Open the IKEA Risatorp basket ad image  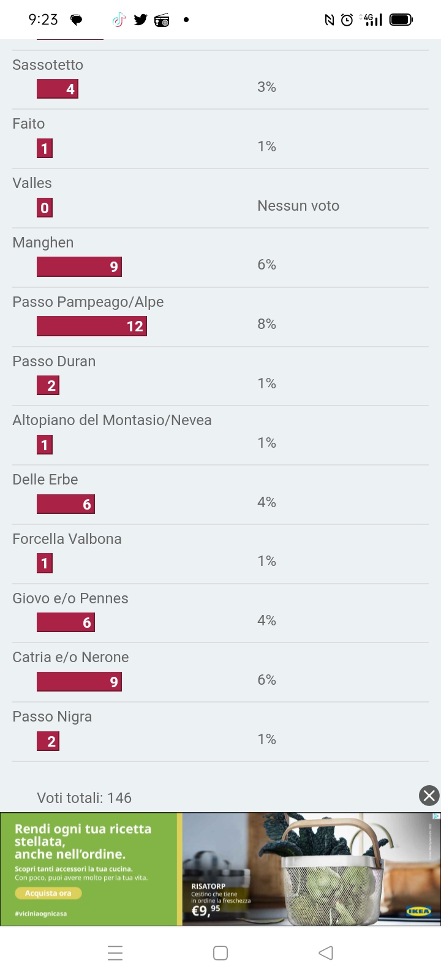coord(311,869)
